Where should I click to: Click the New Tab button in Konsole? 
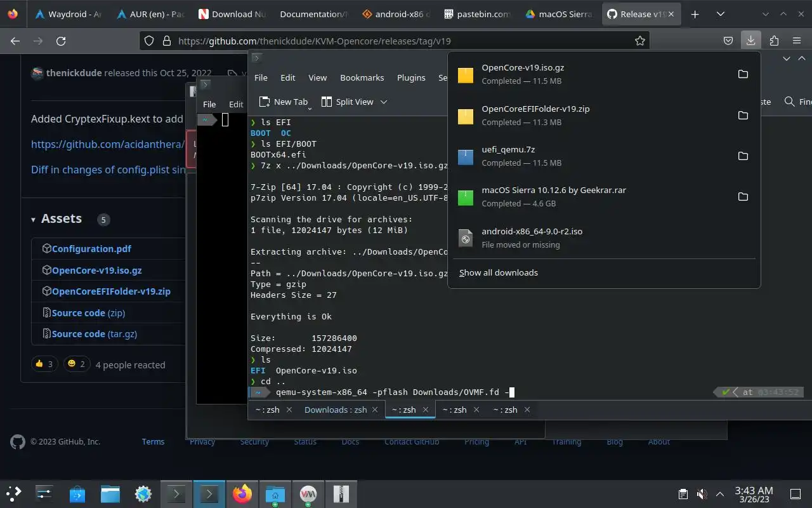[x=283, y=102]
